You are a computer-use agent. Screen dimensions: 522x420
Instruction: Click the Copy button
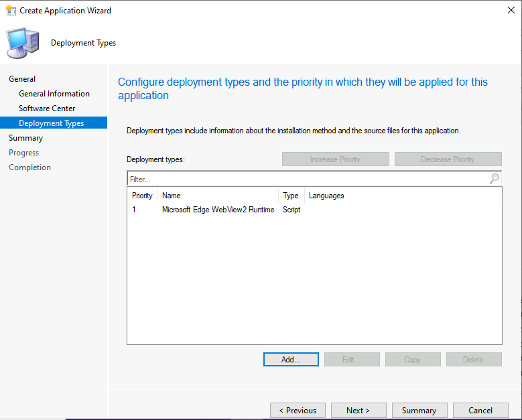(413, 360)
